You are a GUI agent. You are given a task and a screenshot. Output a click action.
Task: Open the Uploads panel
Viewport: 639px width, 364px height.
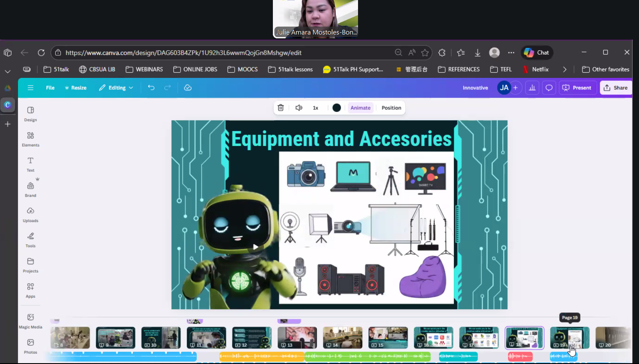pyautogui.click(x=30, y=215)
